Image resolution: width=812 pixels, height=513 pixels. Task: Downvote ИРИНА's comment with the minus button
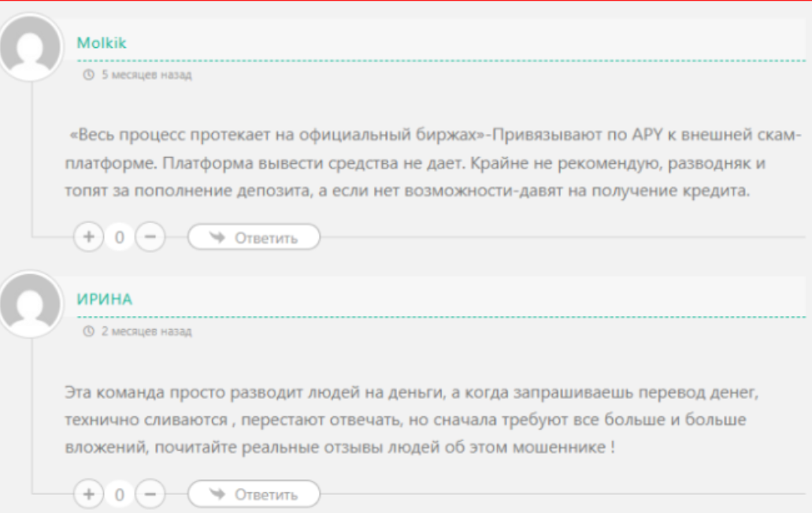tap(150, 494)
